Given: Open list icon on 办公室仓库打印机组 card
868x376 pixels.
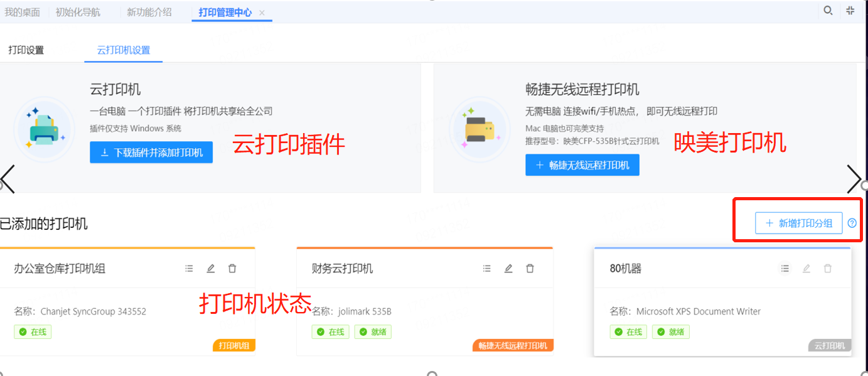Looking at the screenshot, I should [x=189, y=269].
